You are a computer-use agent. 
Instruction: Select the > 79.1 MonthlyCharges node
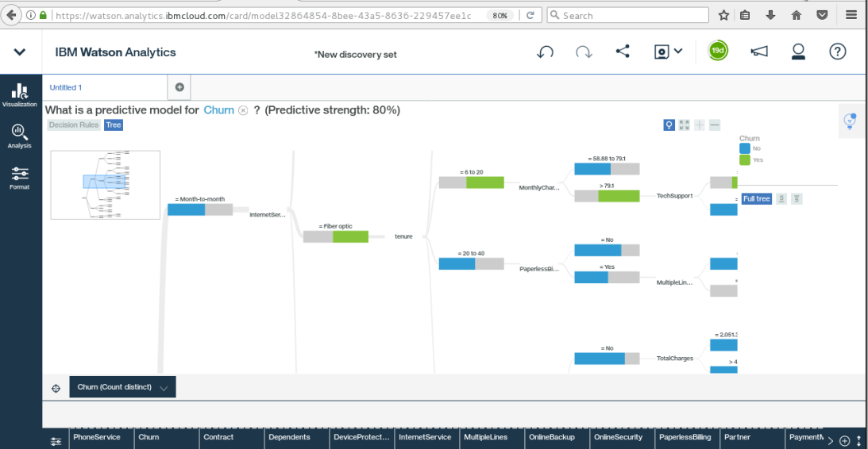click(607, 196)
